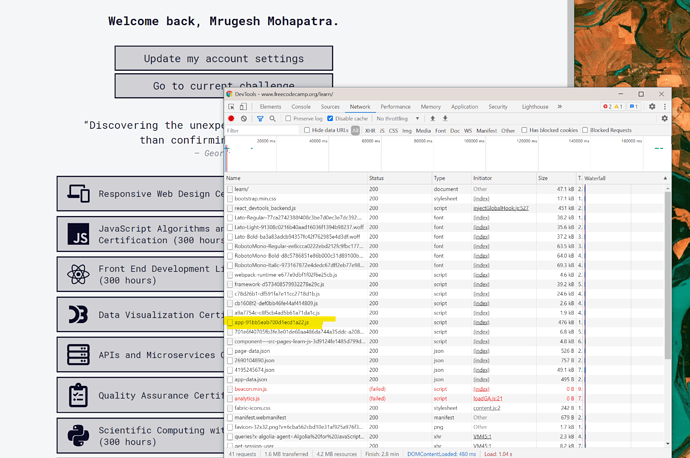Filter requests by CSS type

[x=393, y=131]
